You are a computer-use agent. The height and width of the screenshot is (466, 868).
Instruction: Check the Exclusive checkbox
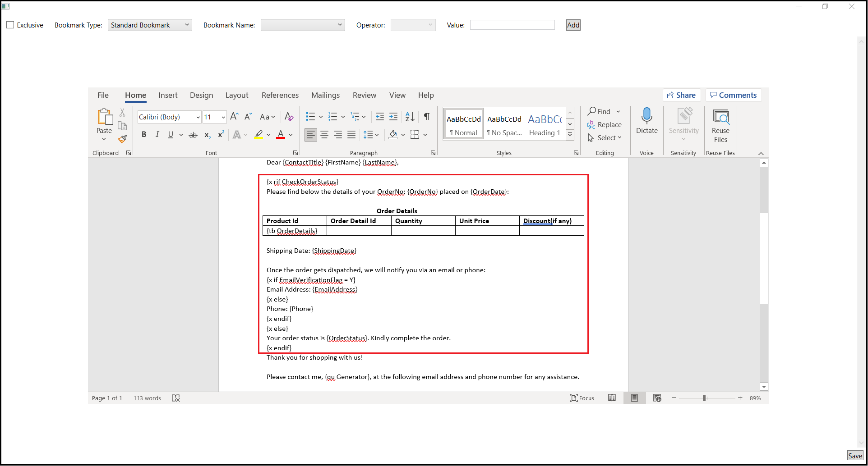tap(10, 25)
